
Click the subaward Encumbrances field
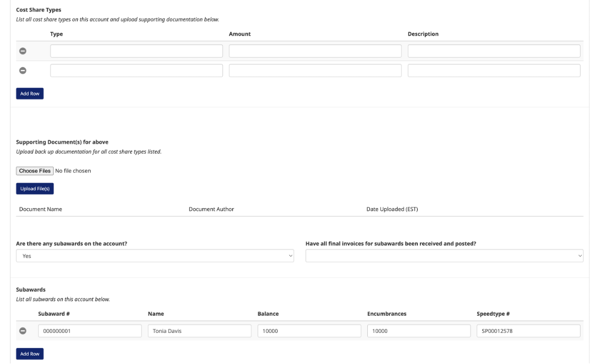click(418, 331)
